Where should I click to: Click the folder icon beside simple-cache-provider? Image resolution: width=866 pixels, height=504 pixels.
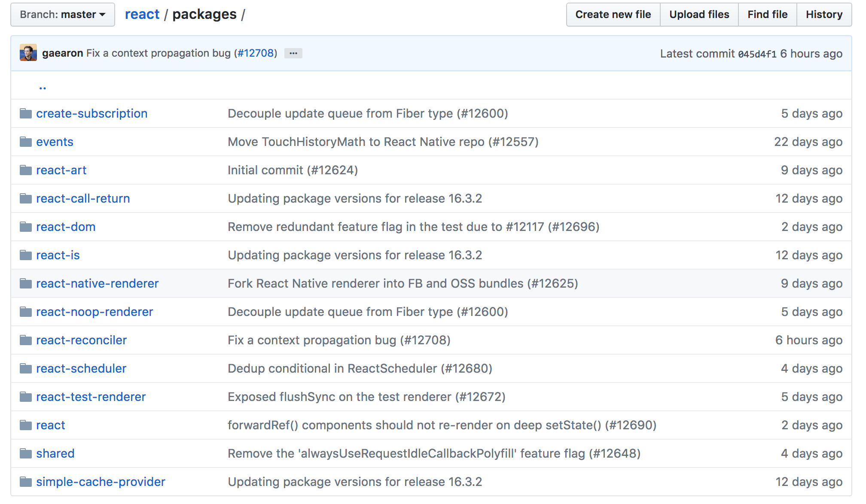[x=26, y=482]
